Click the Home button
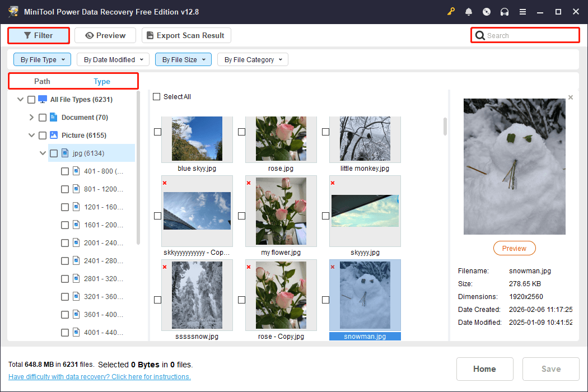Image resolution: width=588 pixels, height=392 pixels. pyautogui.click(x=484, y=368)
